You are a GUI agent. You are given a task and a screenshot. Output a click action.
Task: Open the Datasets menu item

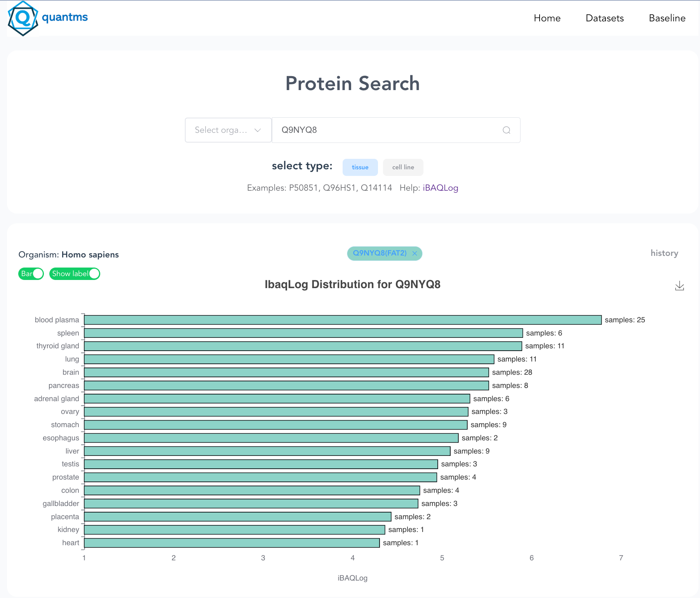[604, 18]
